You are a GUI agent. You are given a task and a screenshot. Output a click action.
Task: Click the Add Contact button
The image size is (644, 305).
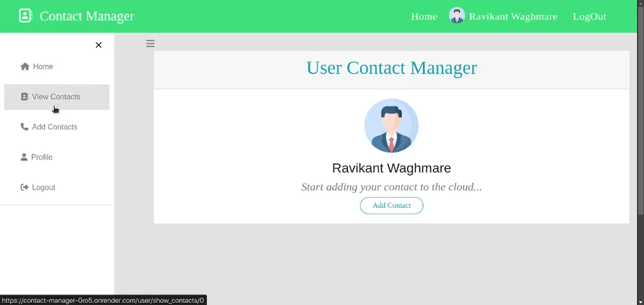point(391,205)
